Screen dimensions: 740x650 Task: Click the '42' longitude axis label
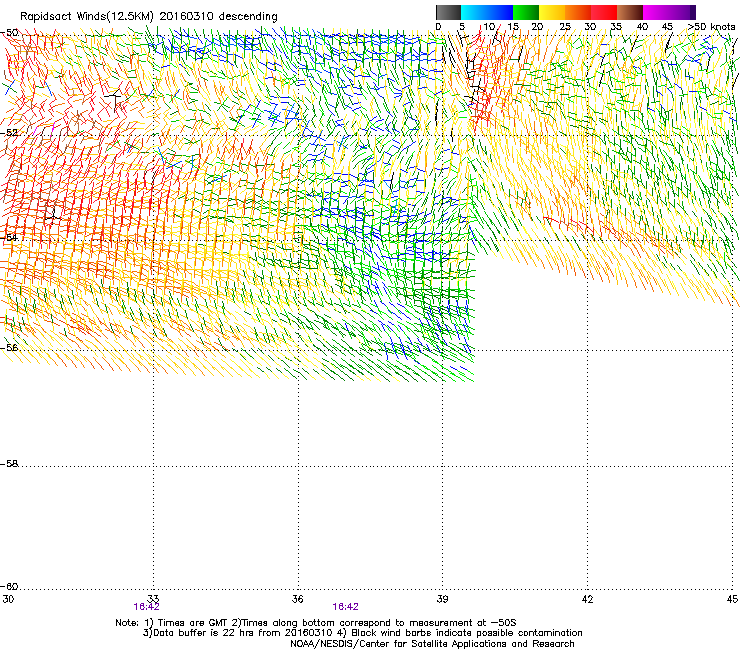click(588, 599)
